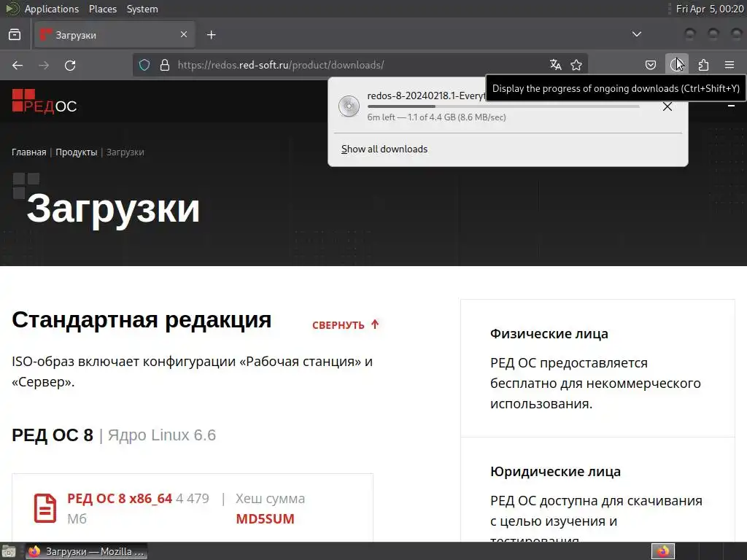This screenshot has width=747, height=560.
Task: View site security lock information
Action: [x=165, y=65]
